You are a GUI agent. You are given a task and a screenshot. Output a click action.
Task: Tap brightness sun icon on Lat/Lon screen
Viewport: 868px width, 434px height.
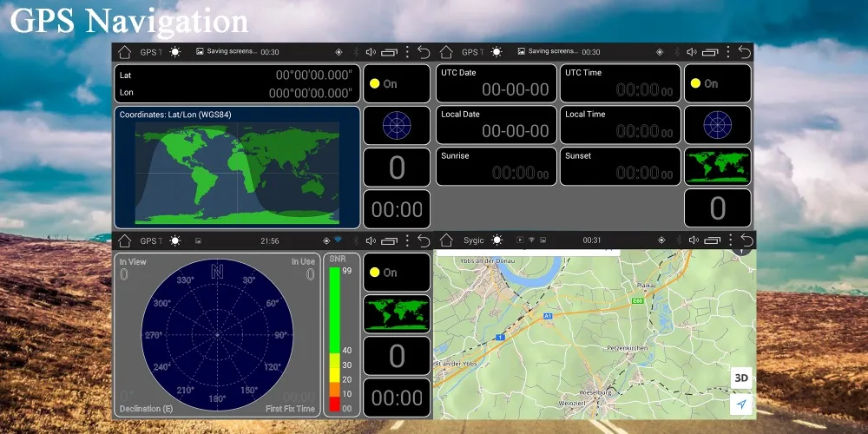[x=175, y=52]
